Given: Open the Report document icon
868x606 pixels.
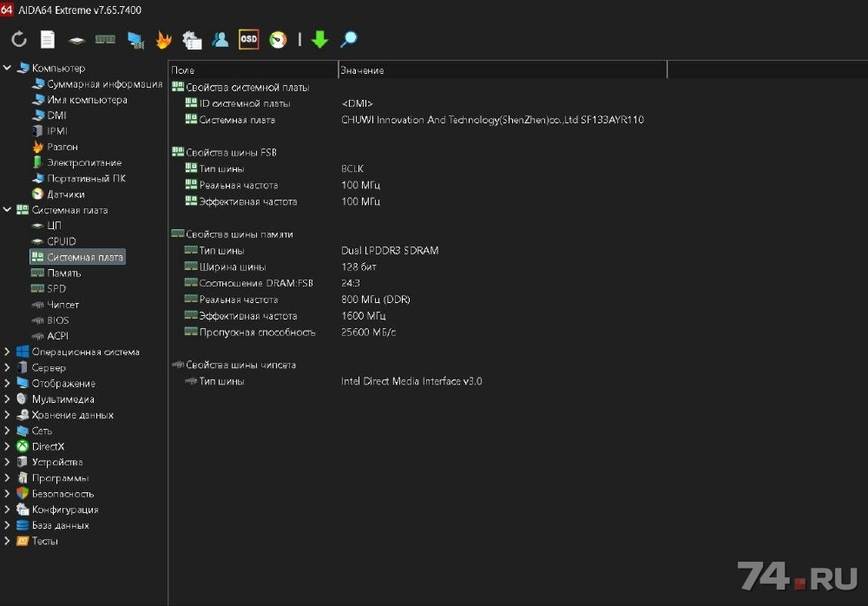Looking at the screenshot, I should (48, 39).
